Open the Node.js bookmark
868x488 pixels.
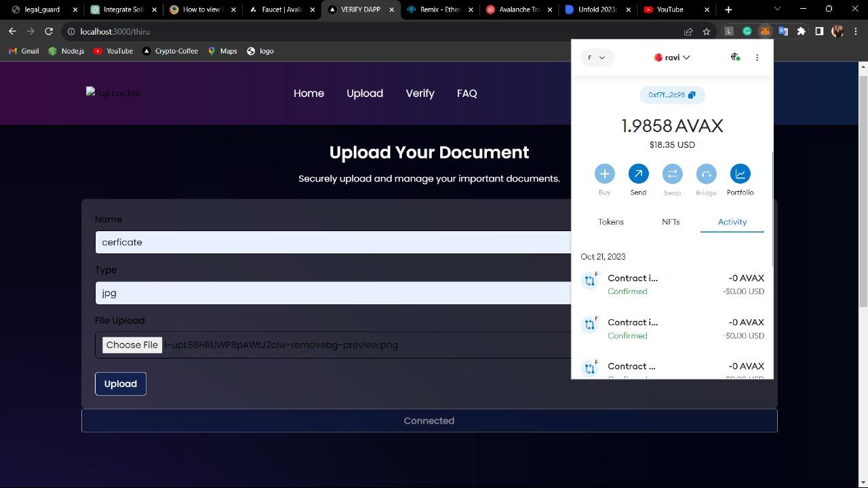(x=66, y=51)
